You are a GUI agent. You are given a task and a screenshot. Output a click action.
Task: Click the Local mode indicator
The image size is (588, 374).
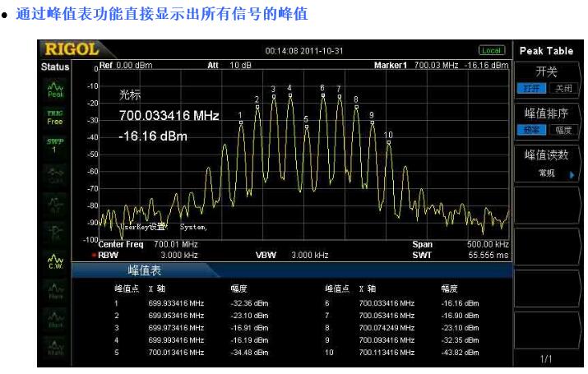[x=492, y=51]
